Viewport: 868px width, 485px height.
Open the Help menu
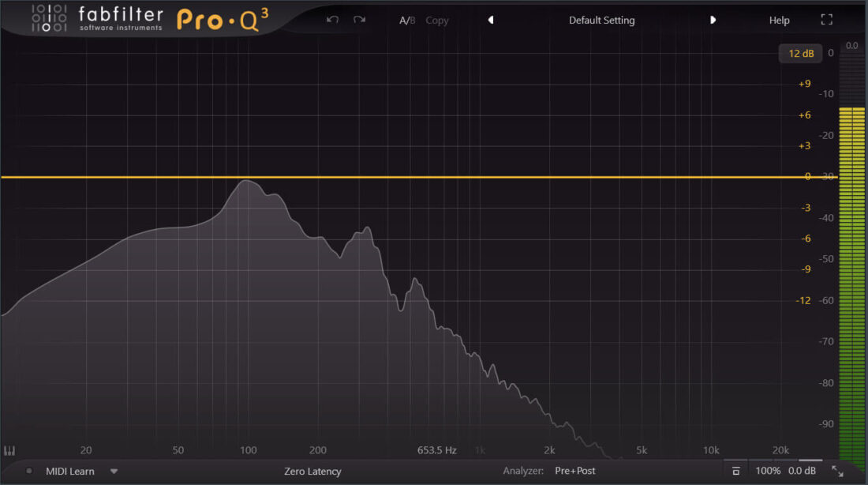[x=779, y=21]
